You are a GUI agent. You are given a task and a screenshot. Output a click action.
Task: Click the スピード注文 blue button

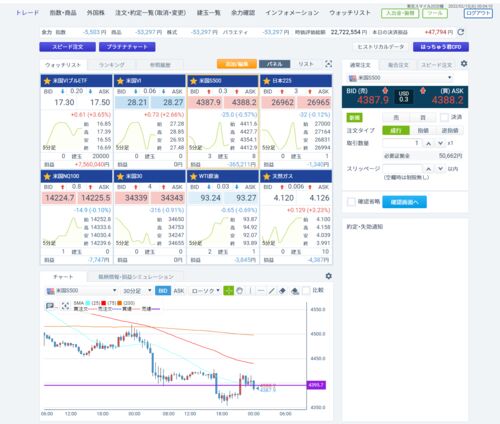point(67,47)
